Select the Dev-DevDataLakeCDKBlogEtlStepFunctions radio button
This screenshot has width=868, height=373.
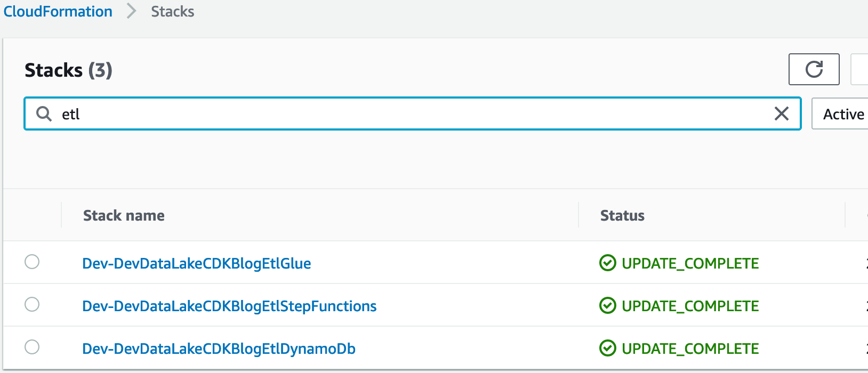click(x=32, y=305)
